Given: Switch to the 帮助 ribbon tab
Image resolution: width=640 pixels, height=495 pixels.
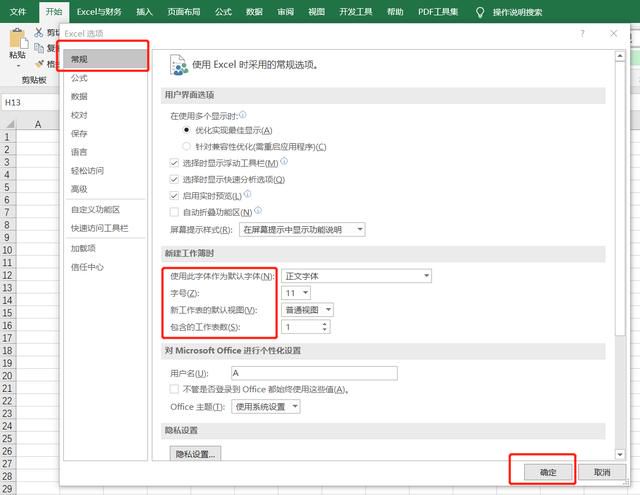Looking at the screenshot, I should click(395, 12).
